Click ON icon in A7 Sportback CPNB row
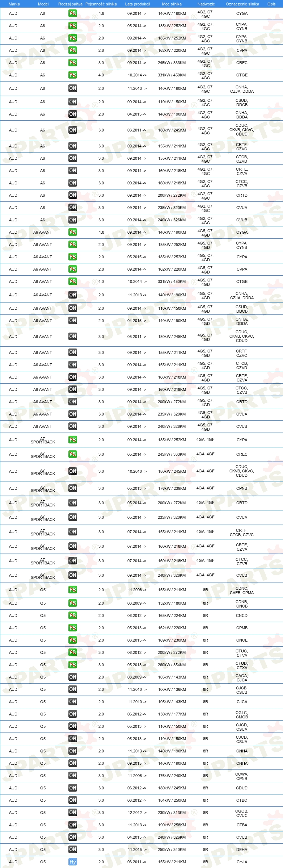This screenshot has height=868, width=283. pyautogui.click(x=73, y=488)
